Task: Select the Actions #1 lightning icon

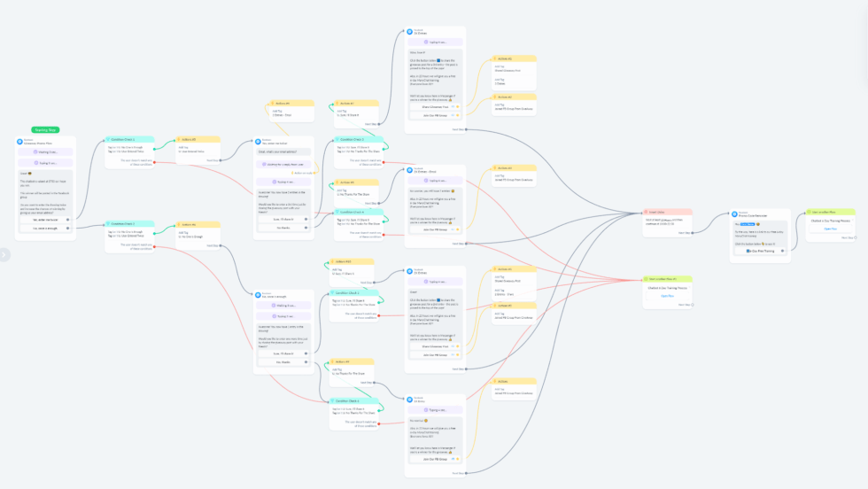Action: pyautogui.click(x=495, y=58)
